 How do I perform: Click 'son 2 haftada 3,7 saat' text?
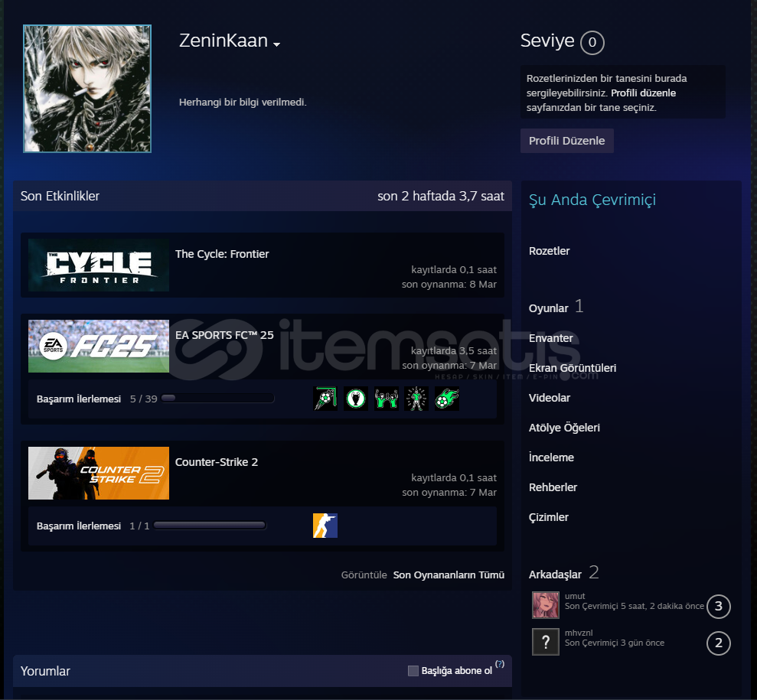point(441,197)
